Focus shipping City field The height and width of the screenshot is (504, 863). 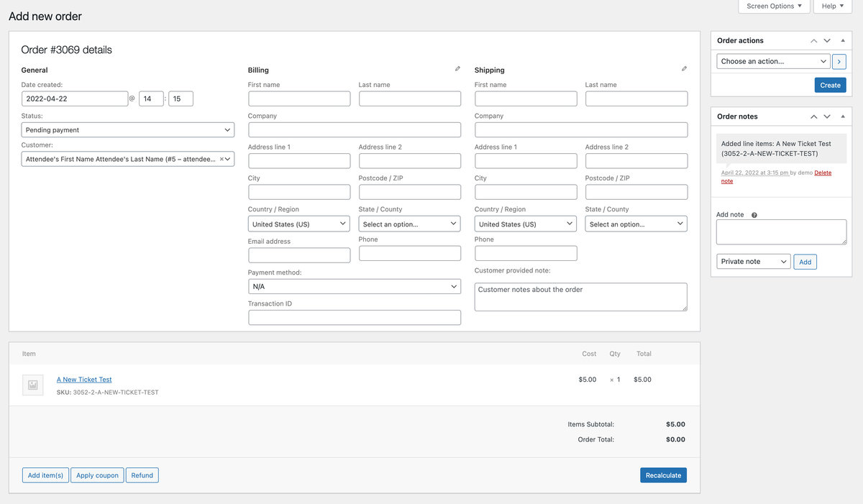pos(526,192)
